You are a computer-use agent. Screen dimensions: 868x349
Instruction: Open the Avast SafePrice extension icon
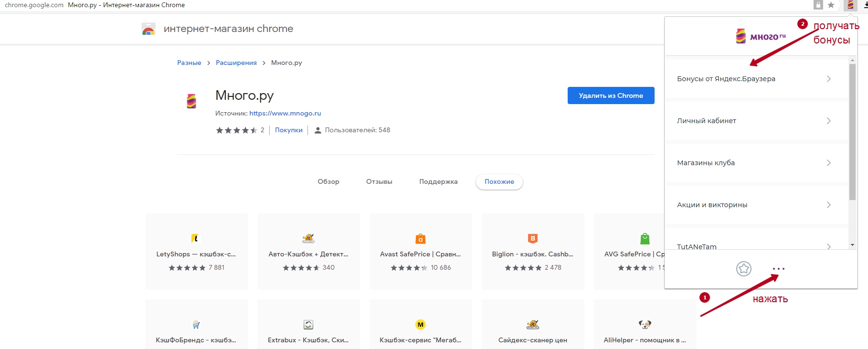(420, 239)
